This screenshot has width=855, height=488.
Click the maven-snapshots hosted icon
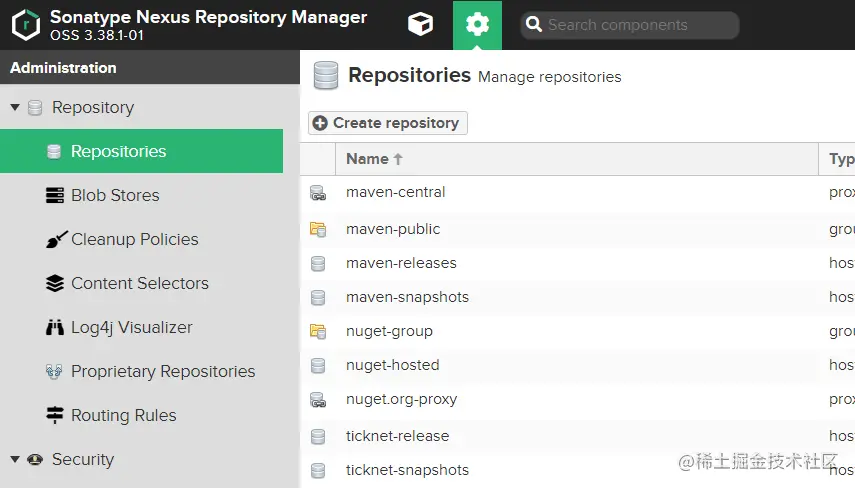318,298
